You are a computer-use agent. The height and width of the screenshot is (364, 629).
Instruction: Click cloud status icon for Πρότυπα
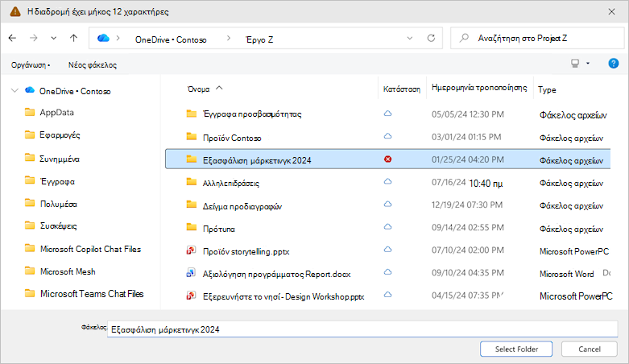[x=388, y=227]
